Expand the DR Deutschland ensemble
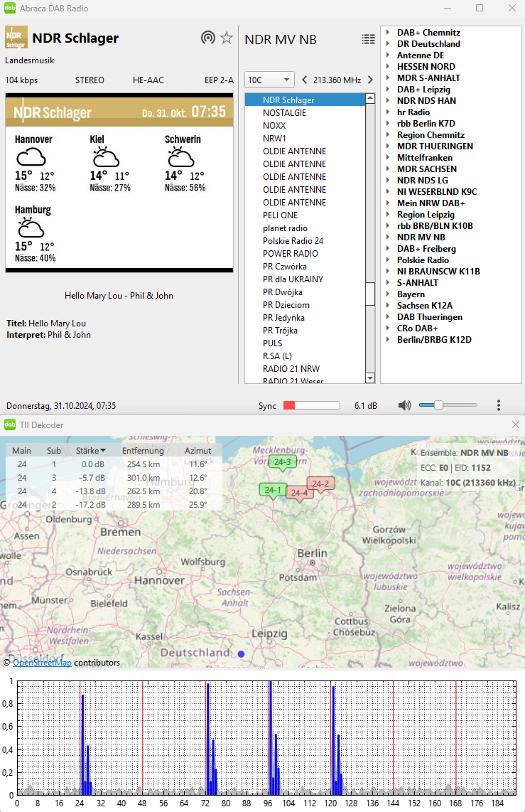This screenshot has height=812, width=525. pos(388,44)
